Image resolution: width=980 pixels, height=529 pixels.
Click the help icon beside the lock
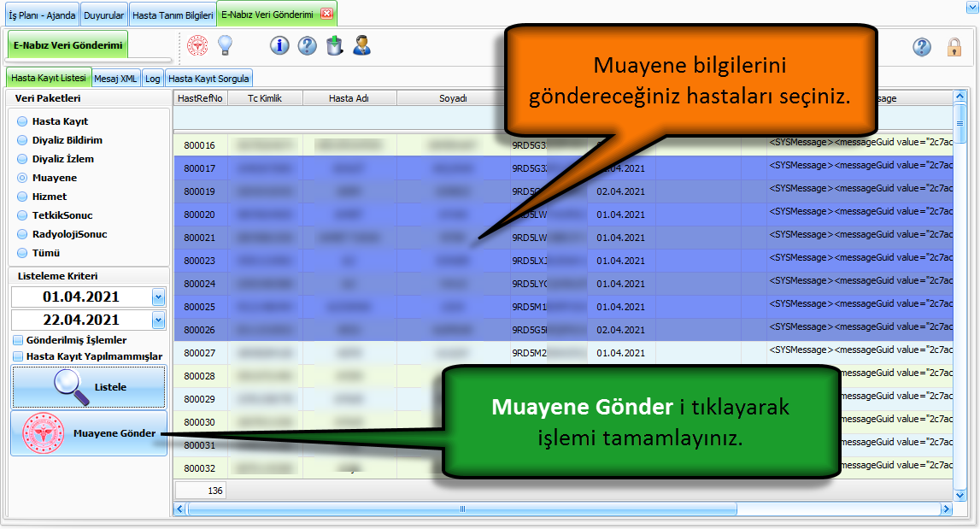coord(922,47)
